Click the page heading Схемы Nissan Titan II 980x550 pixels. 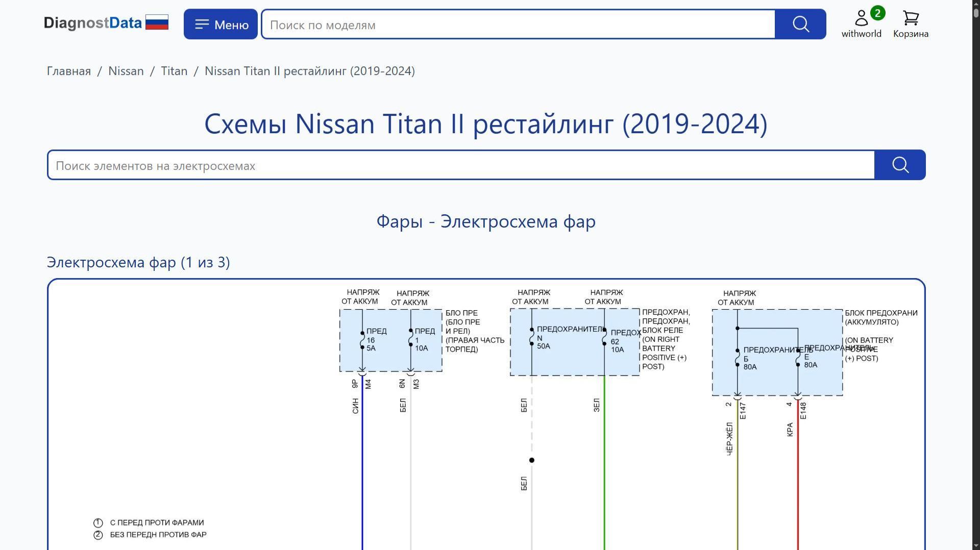(x=486, y=124)
